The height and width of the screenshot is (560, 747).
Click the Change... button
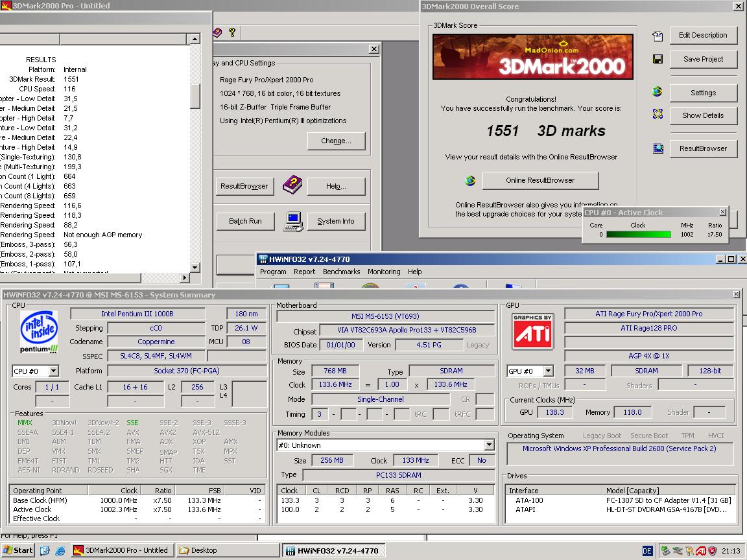point(337,141)
